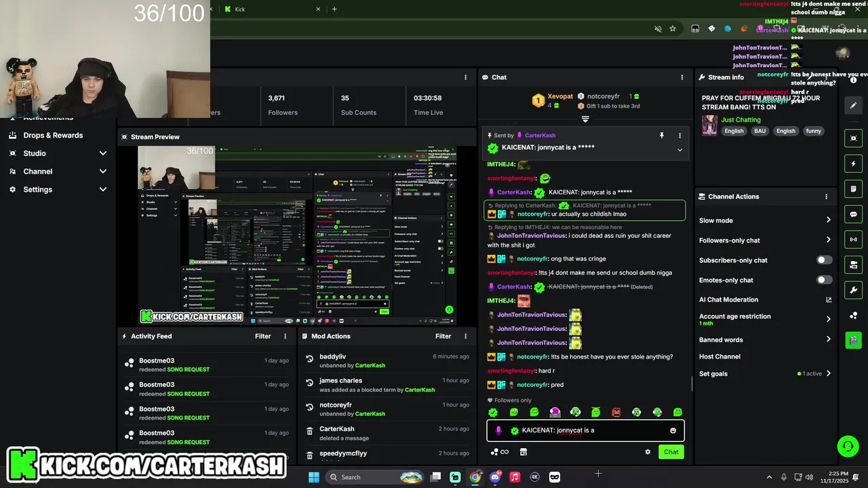Image resolution: width=868 pixels, height=488 pixels.
Task: Open Chrome from the taskbar
Action: tap(475, 477)
